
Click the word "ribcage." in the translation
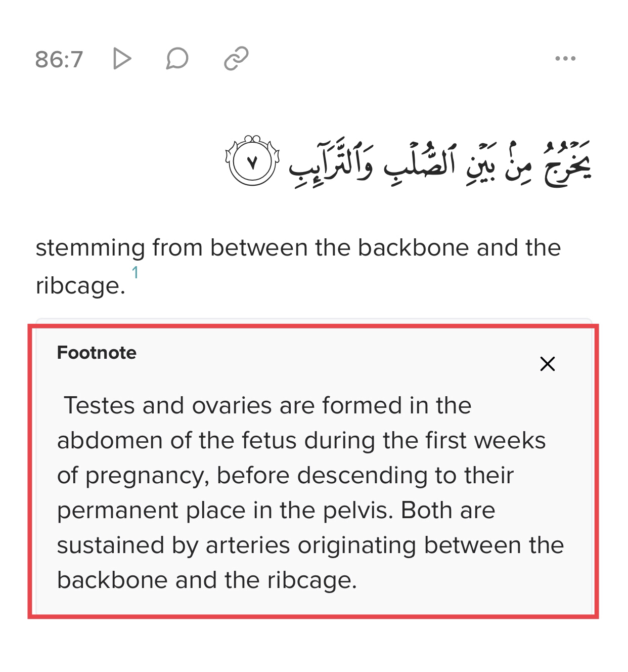tap(80, 285)
